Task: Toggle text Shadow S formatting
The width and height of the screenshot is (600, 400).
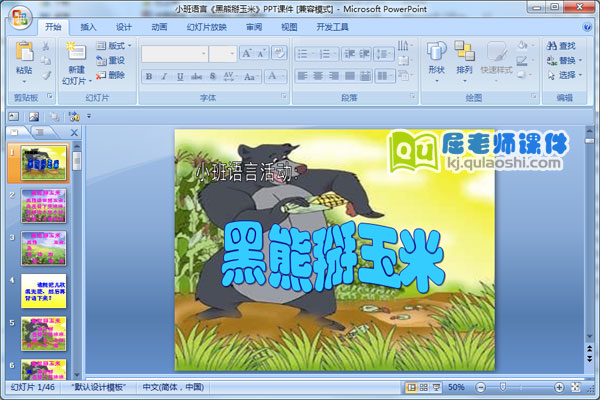Action: [213, 76]
